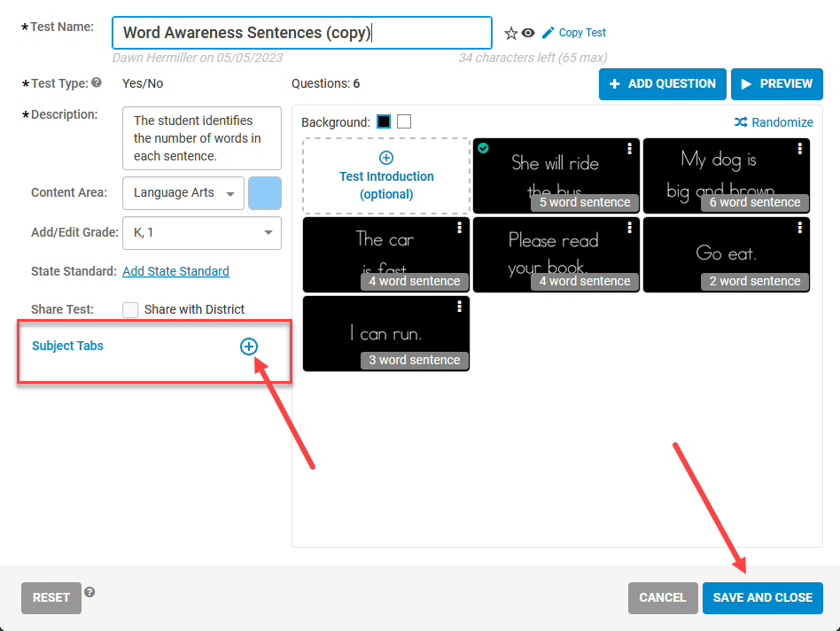Click the '2 word sentence' label
Viewport: 840px width, 631px height.
click(755, 281)
